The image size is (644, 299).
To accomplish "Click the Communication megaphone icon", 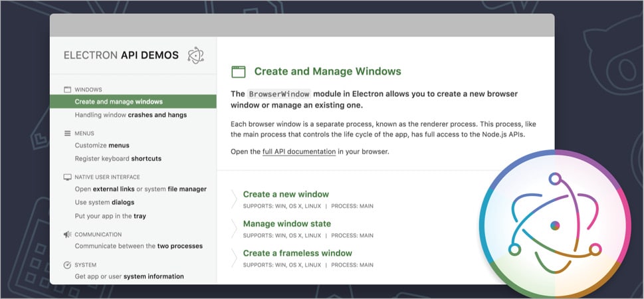I will coord(67,235).
